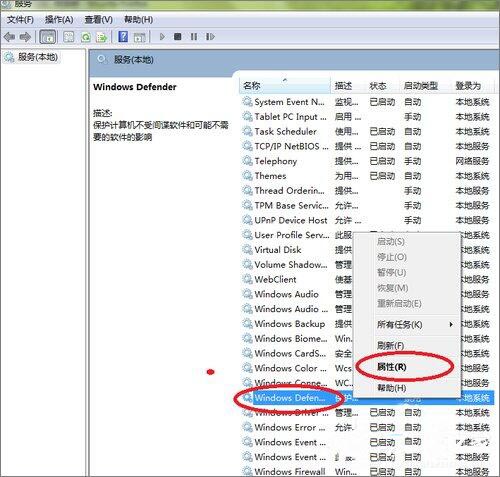Choose 属性(R) in the context menu
Screen dimensions: 500x477
[392, 367]
